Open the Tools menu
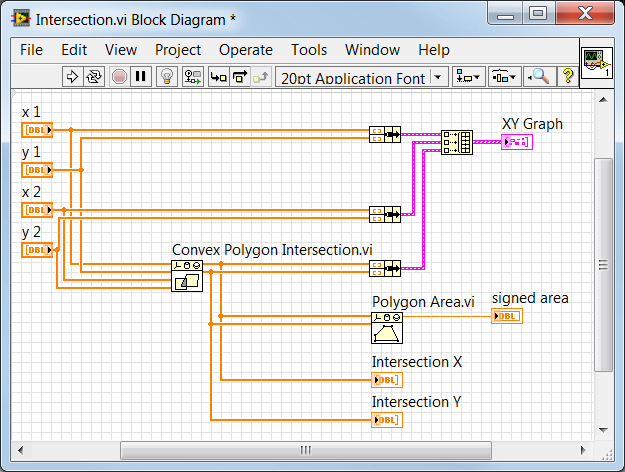 (x=309, y=50)
